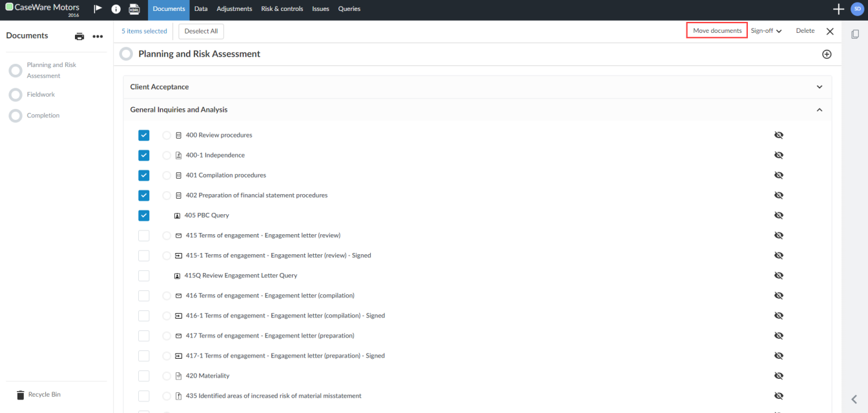Hide the 400 Review procedures document
The height and width of the screenshot is (413, 868).
click(779, 135)
